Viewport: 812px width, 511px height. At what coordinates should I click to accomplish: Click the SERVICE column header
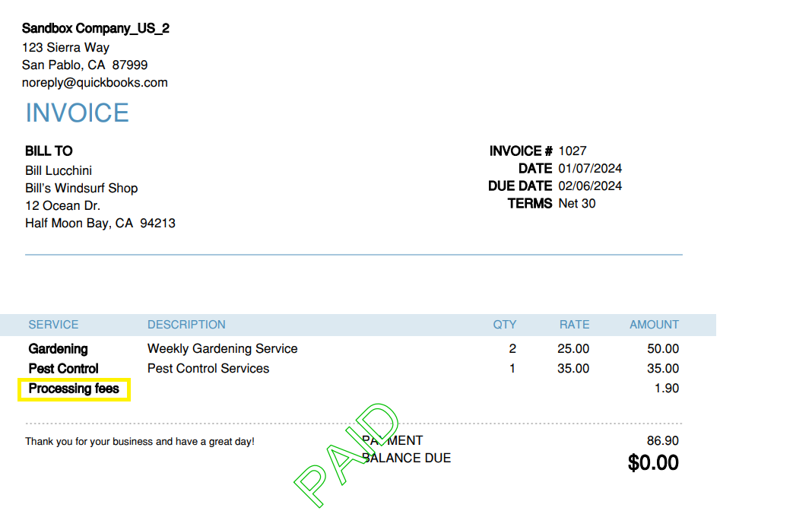(x=53, y=325)
